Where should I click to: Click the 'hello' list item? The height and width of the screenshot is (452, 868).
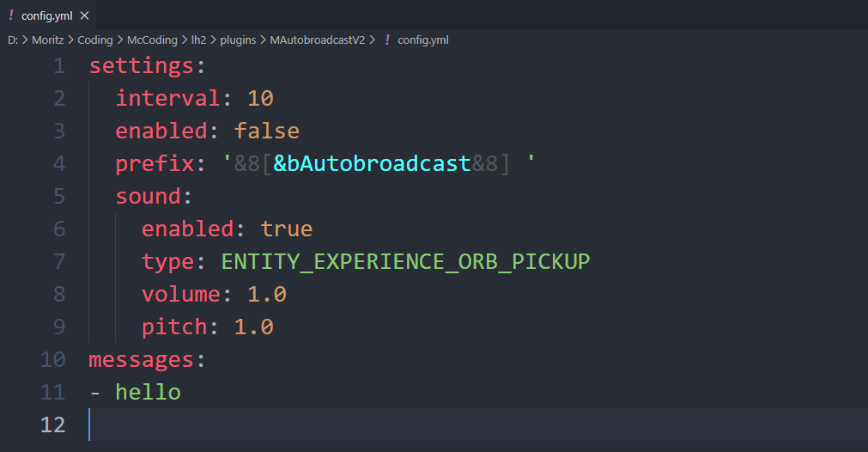(x=148, y=392)
